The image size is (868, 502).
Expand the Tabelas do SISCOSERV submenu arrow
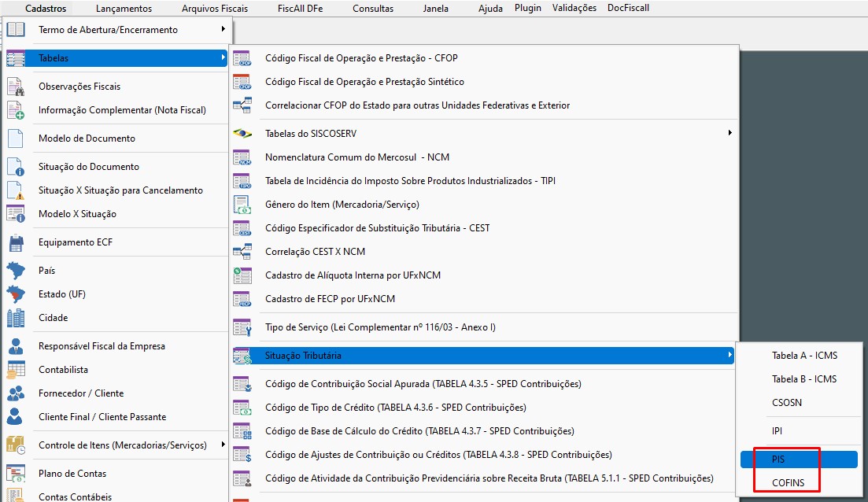(x=730, y=133)
